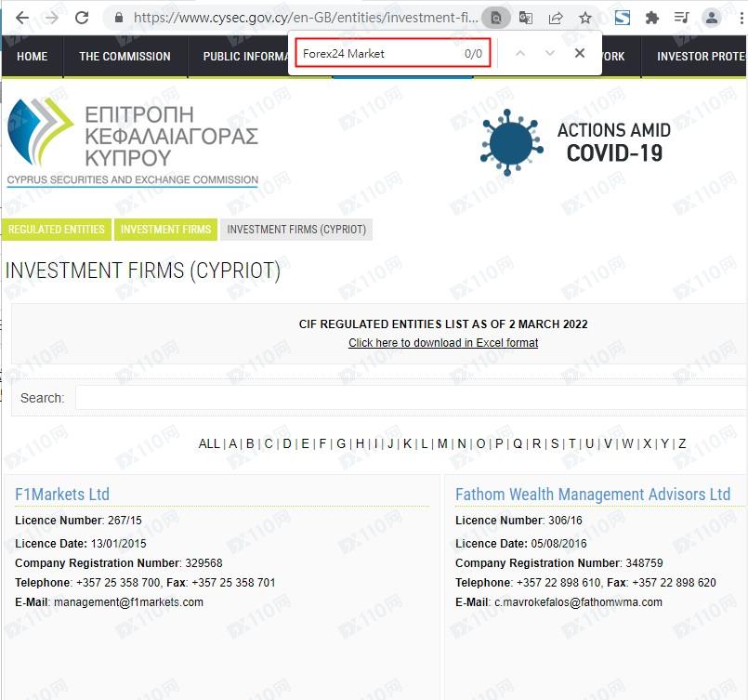Click the translate page icon in address bar
The width and height of the screenshot is (748, 700).
(x=526, y=18)
